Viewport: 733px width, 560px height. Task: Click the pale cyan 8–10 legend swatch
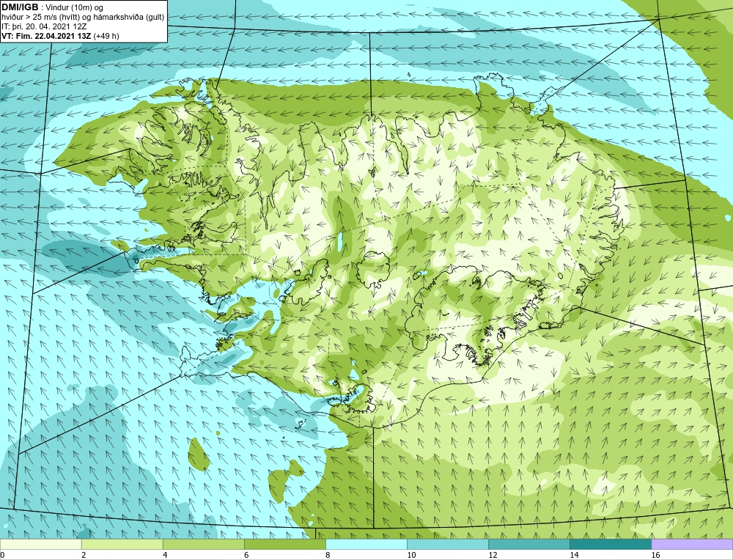coord(366,544)
